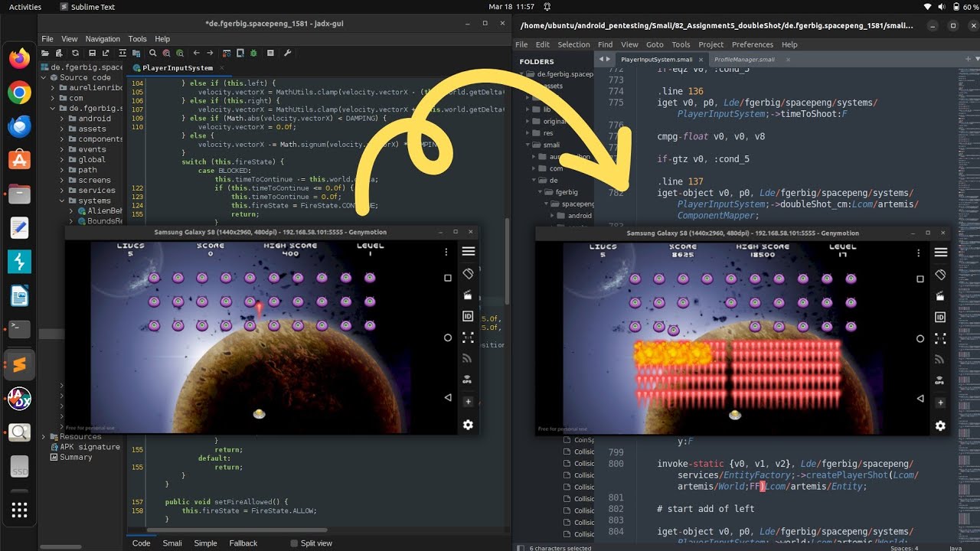Switch to ProfileManager.smali tab
This screenshot has height=551, width=980.
744,60
